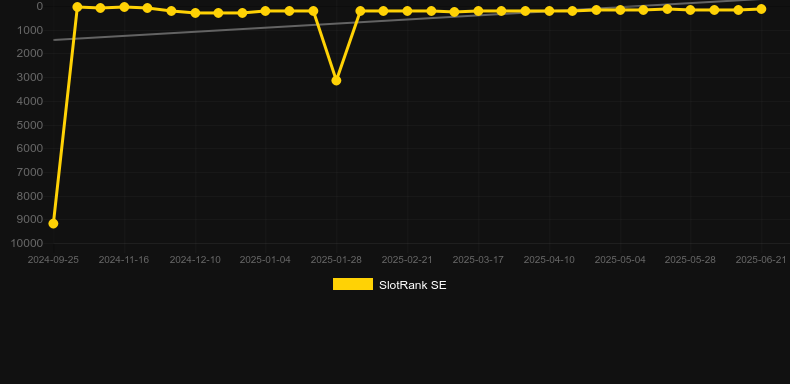Toggle the SlotRank SE legend label
This screenshot has width=790, height=384.
[413, 285]
